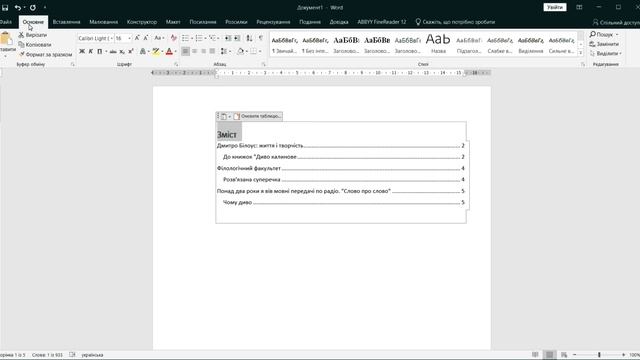Sort the selected text
This screenshot has width=640, height=360.
pos(249,38)
